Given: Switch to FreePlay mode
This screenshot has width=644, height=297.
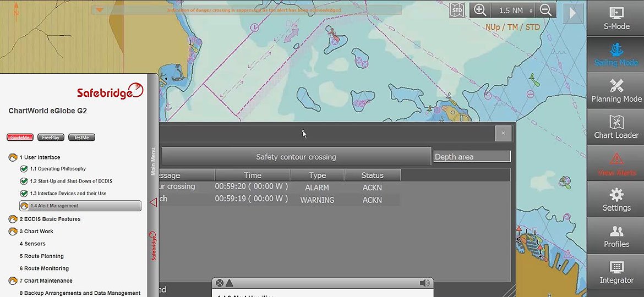Looking at the screenshot, I should 51,137.
